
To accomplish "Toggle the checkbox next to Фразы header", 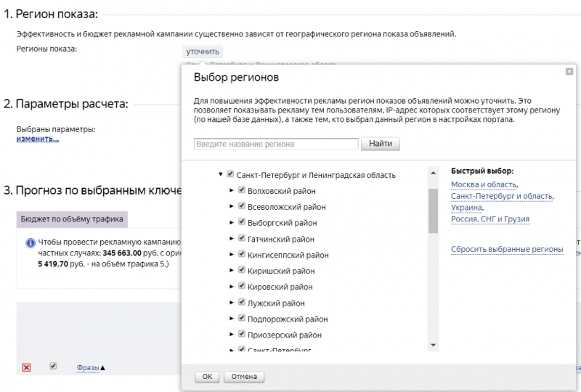I will point(53,366).
